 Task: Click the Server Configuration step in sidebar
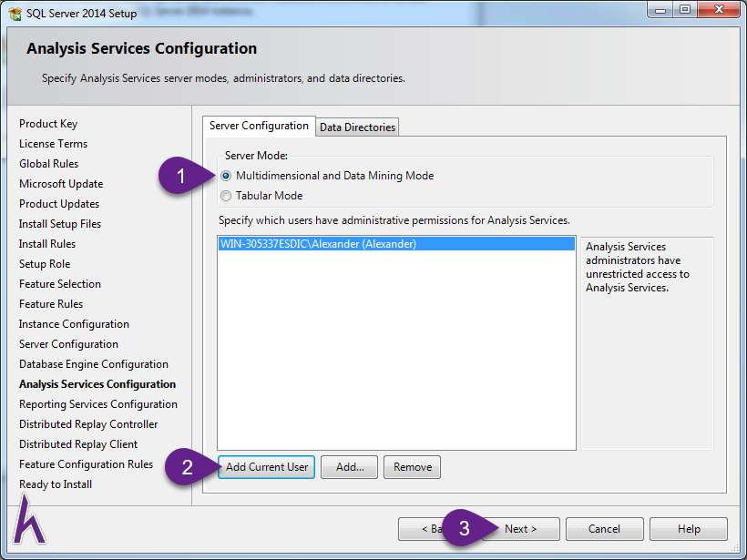pyautogui.click(x=68, y=344)
